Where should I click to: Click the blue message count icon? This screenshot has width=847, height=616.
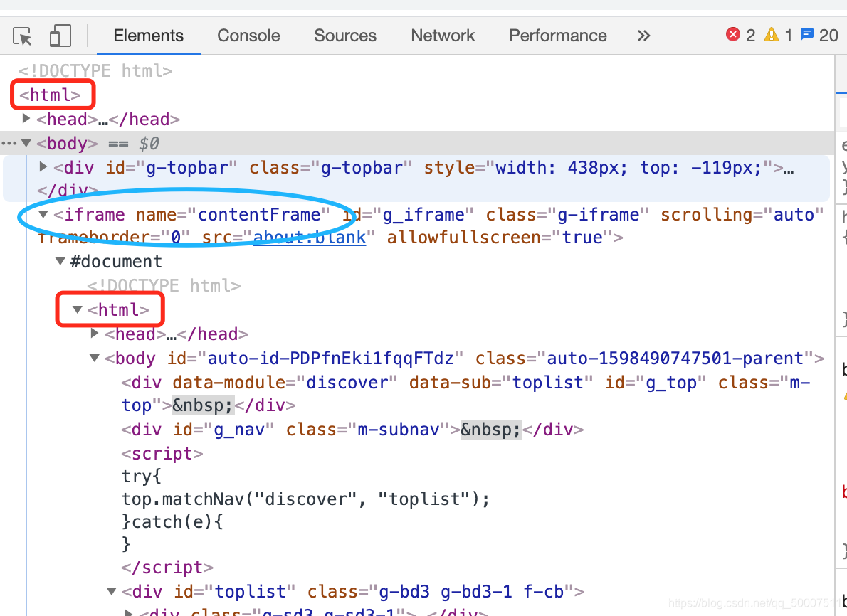(807, 35)
